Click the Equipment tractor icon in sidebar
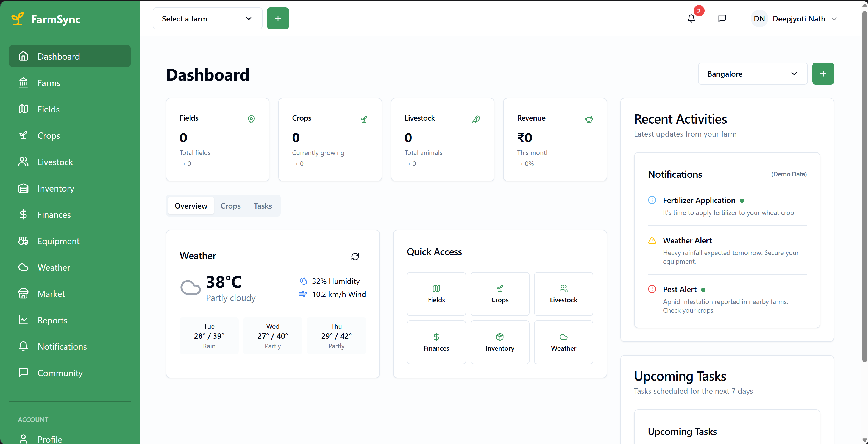Viewport: 868px width, 444px height. (x=23, y=241)
